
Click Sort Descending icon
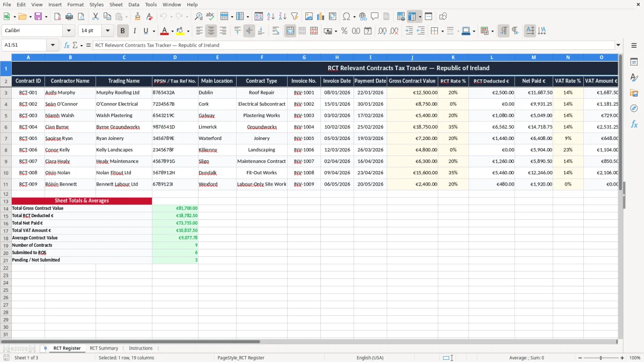click(x=283, y=17)
